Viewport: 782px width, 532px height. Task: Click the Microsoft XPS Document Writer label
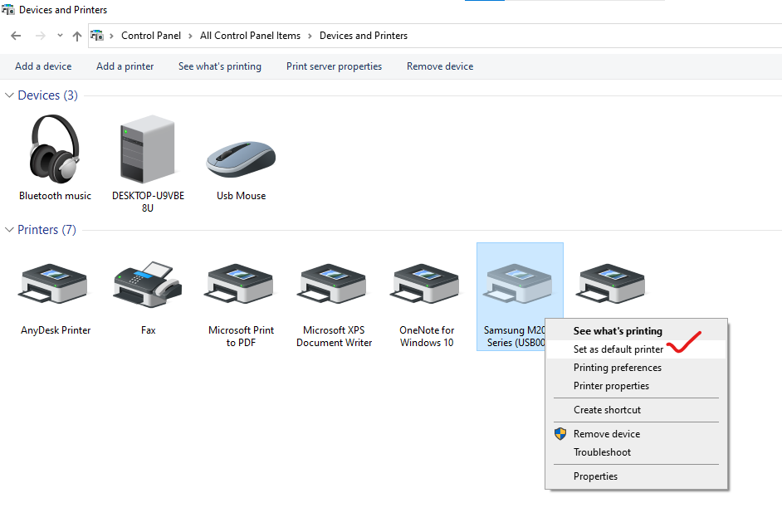335,337
